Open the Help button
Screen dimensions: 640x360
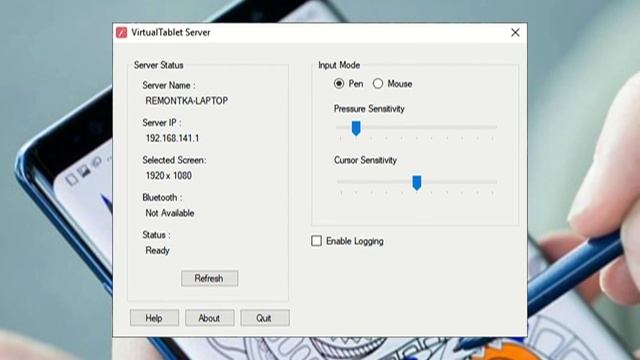tap(154, 318)
